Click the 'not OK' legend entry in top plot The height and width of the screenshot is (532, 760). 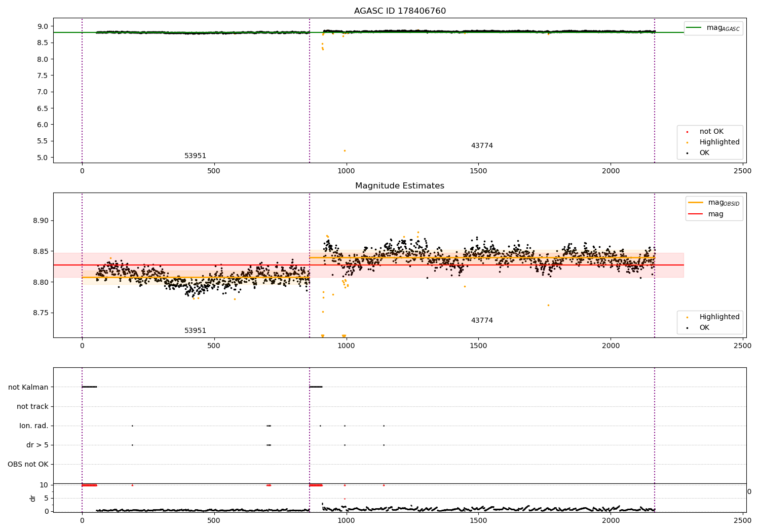click(x=711, y=132)
